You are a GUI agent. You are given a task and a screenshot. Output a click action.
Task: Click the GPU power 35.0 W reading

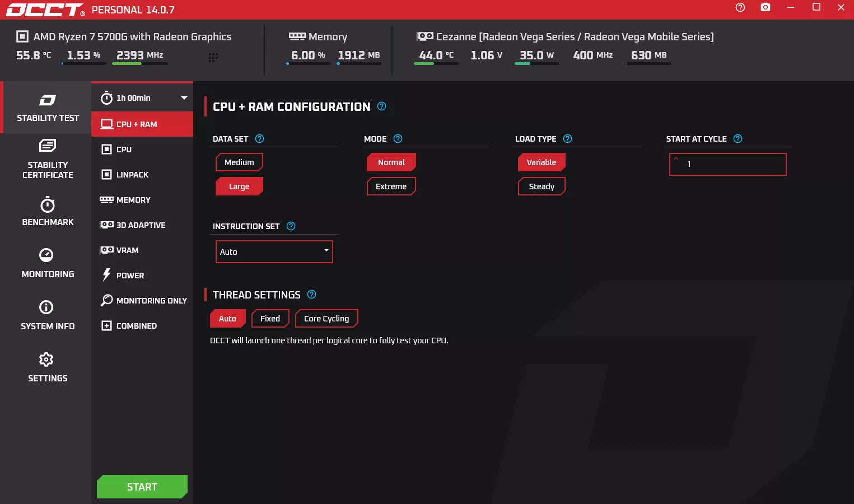(537, 55)
